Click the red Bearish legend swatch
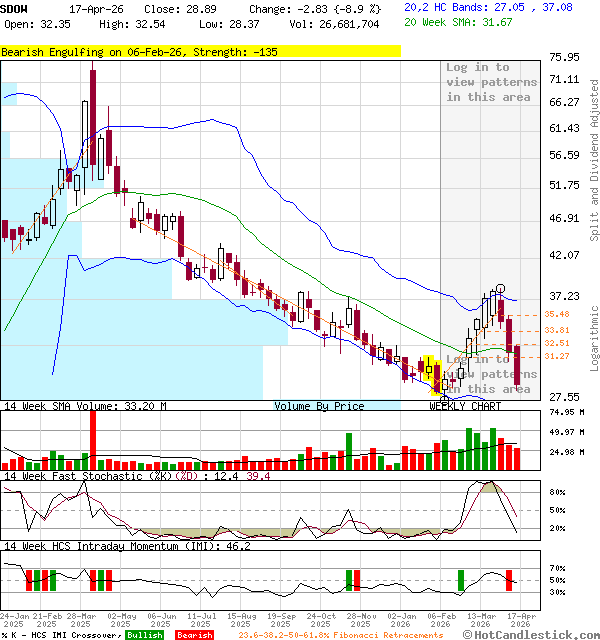 tap(194, 634)
